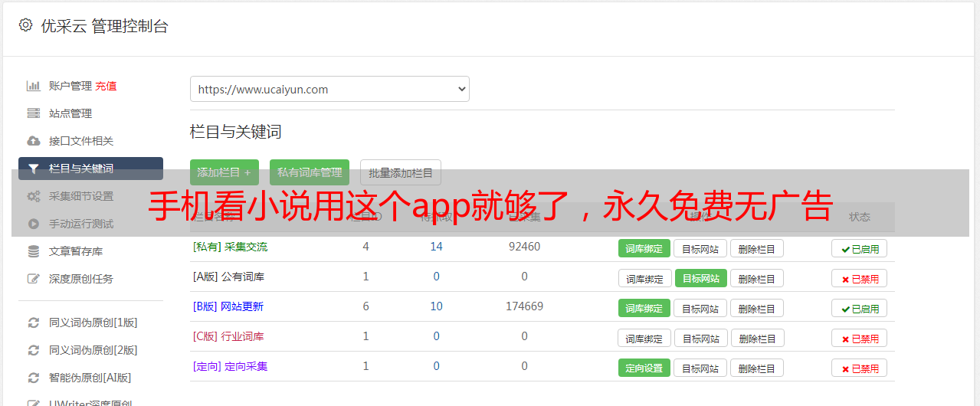Click 删除栏目 for the 定向采集 row
The height and width of the screenshot is (406, 980).
756,368
